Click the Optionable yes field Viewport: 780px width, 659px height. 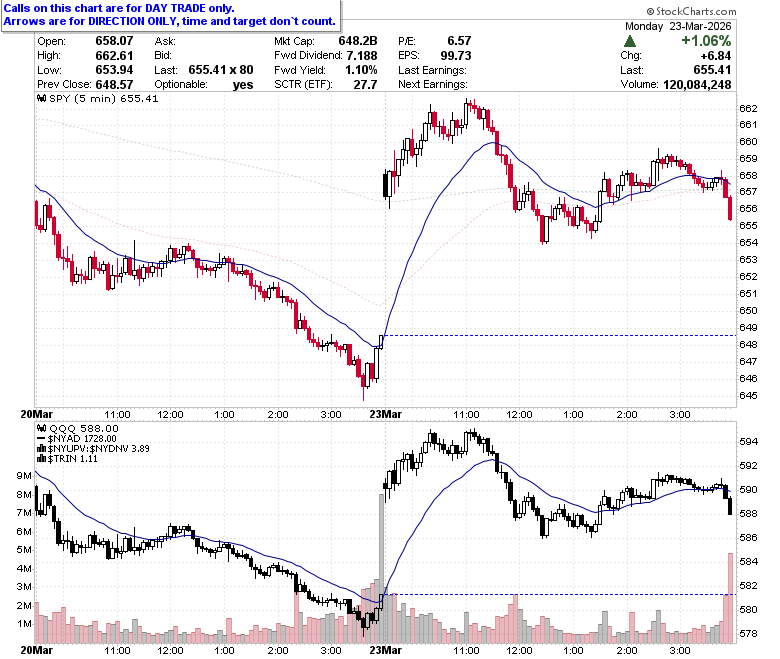(204, 85)
